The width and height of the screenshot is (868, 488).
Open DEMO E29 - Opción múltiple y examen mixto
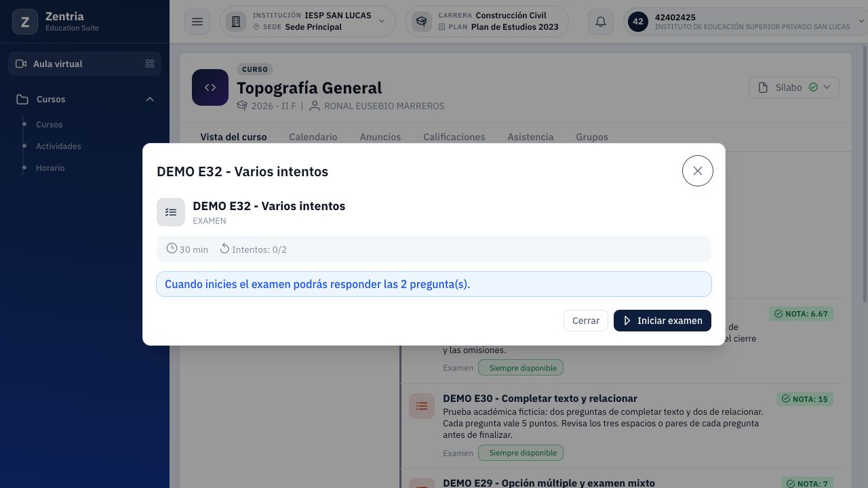click(549, 483)
